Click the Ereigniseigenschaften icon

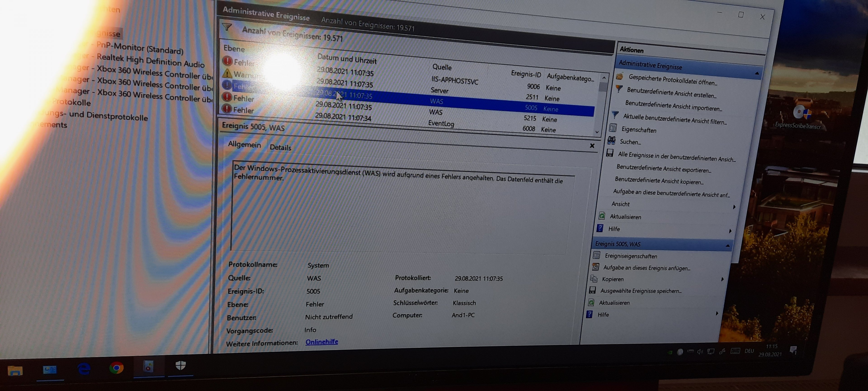597,255
